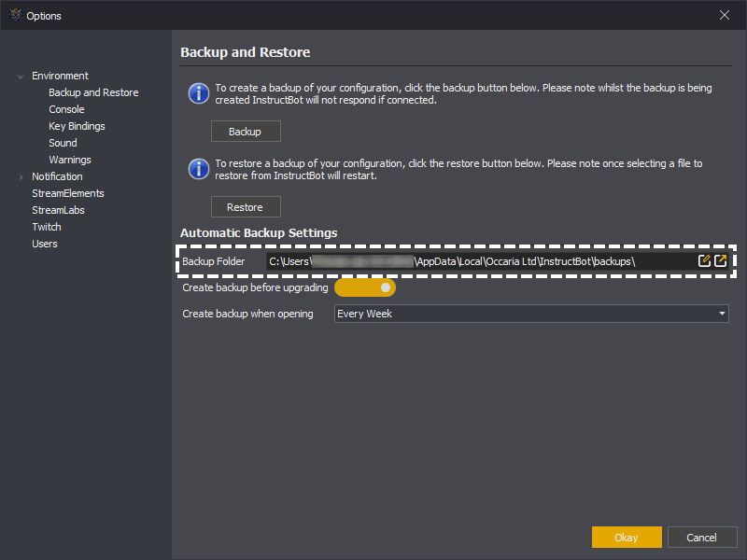This screenshot has width=747, height=560.
Task: Close the Options window
Action: click(725, 15)
